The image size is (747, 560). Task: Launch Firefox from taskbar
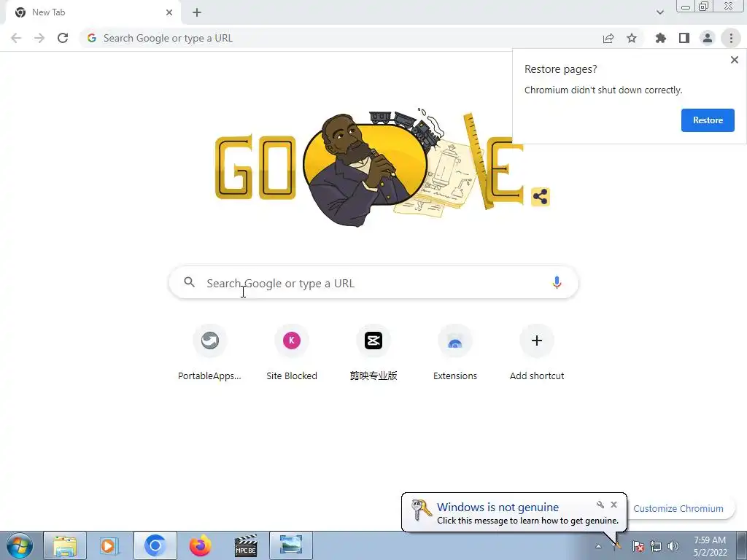pyautogui.click(x=200, y=545)
